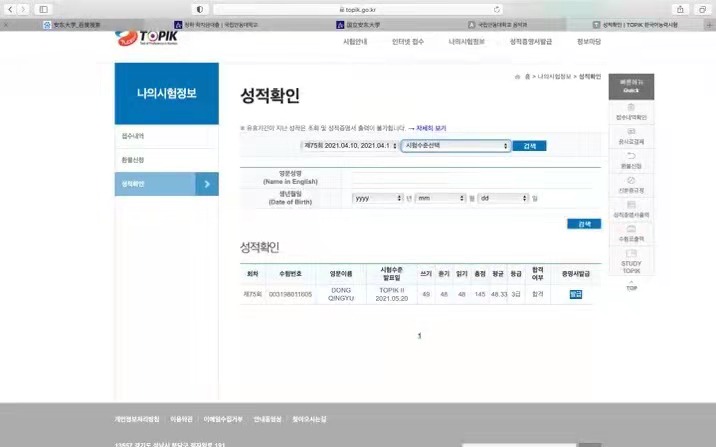Switch to the first Safari tab
The image size is (716, 447).
tap(72, 25)
